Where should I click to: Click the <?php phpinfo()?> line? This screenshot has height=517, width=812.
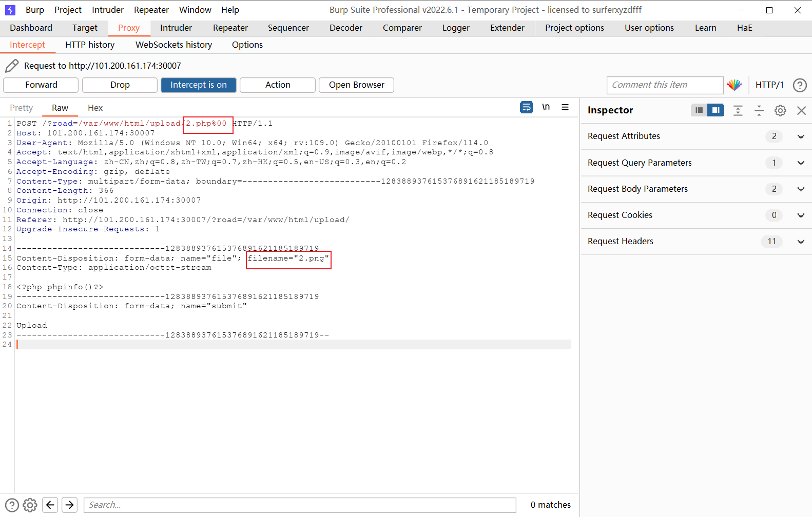click(x=60, y=287)
